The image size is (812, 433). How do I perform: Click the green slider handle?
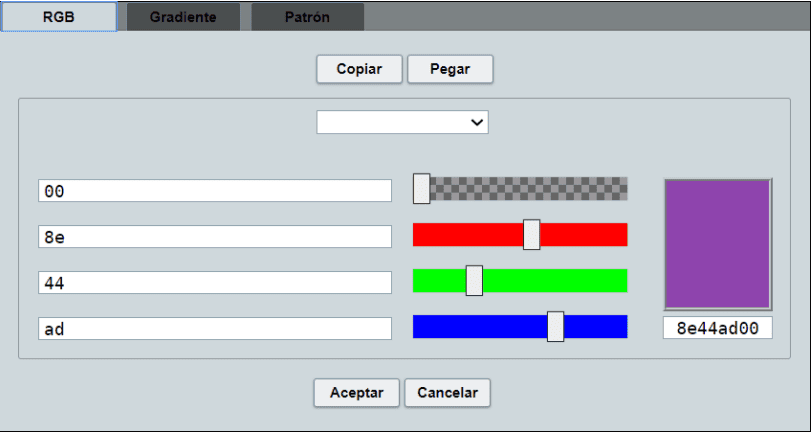tap(474, 280)
